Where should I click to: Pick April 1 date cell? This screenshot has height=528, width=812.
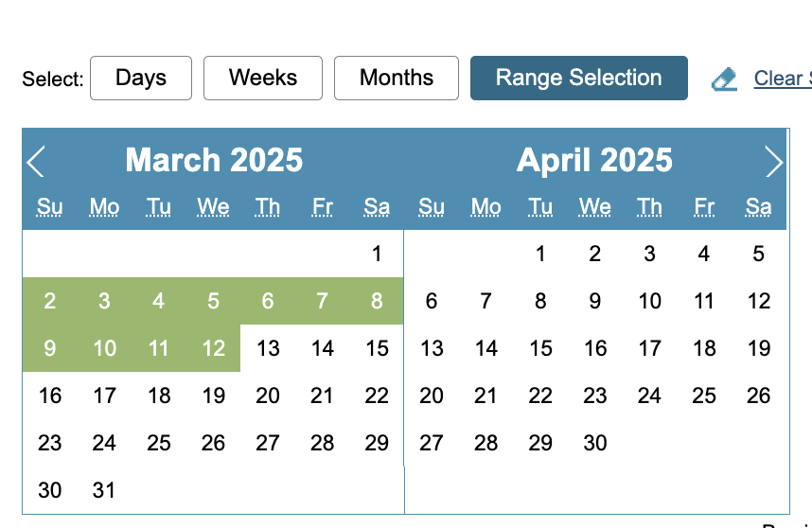540,254
